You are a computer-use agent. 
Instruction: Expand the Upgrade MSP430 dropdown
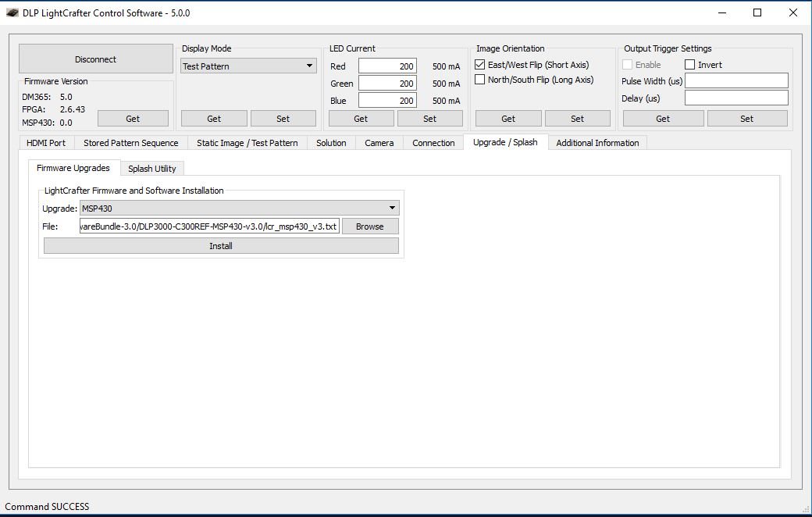pyautogui.click(x=239, y=209)
